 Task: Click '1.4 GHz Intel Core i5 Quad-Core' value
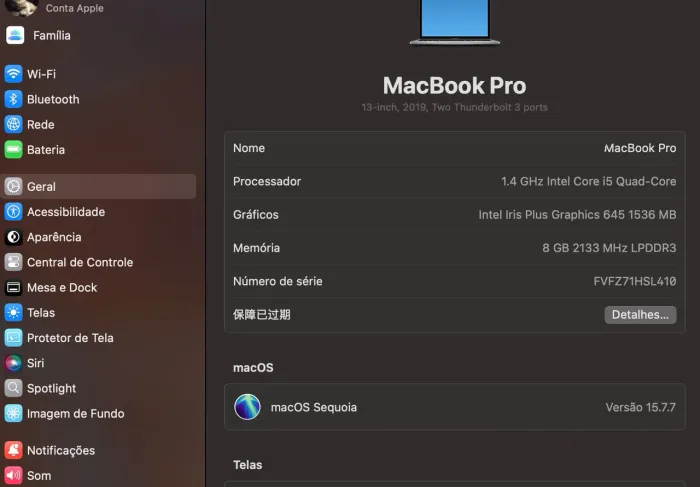pos(588,181)
